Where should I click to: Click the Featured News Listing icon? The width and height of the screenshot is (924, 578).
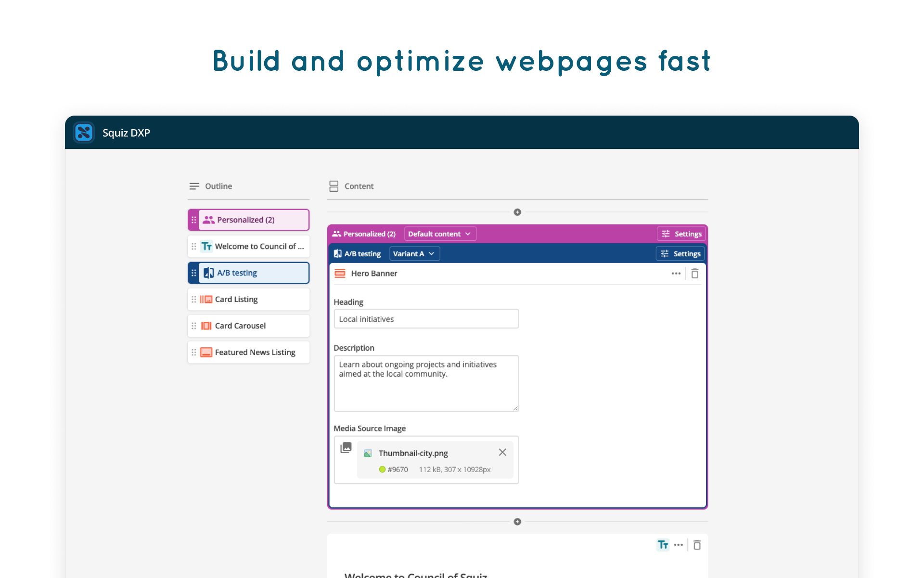tap(207, 352)
